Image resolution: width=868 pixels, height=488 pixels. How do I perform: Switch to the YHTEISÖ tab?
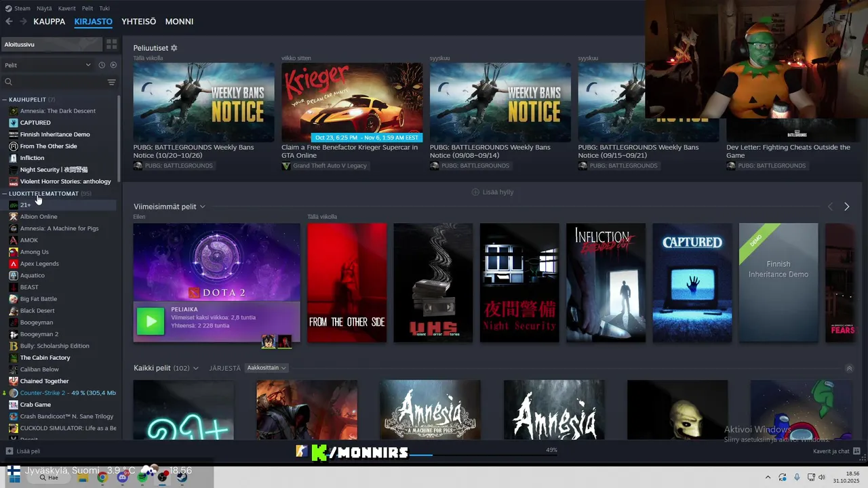pos(139,22)
